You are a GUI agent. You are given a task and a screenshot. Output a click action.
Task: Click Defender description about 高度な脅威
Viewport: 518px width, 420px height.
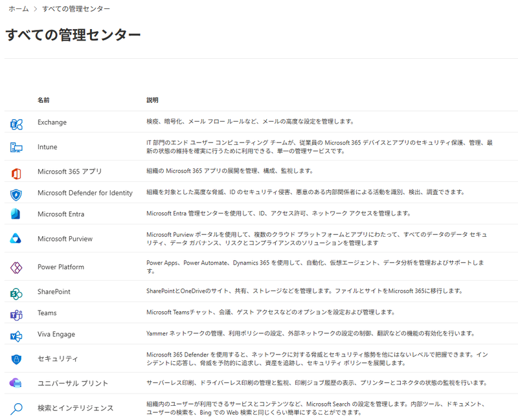point(306,192)
